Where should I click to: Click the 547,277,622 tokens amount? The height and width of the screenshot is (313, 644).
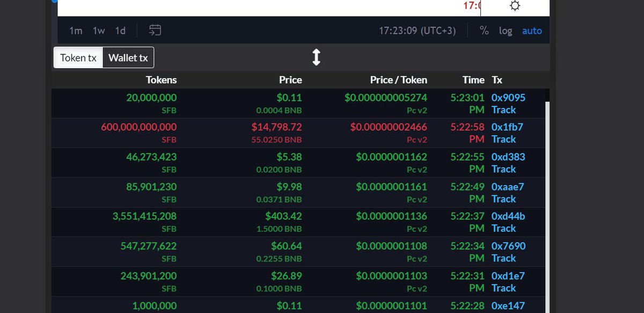(149, 246)
